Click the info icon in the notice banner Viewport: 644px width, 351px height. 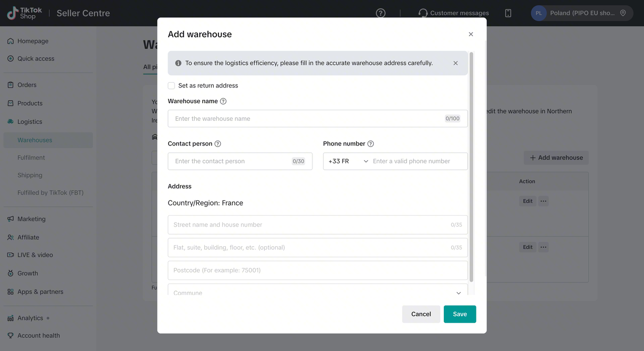coord(178,63)
